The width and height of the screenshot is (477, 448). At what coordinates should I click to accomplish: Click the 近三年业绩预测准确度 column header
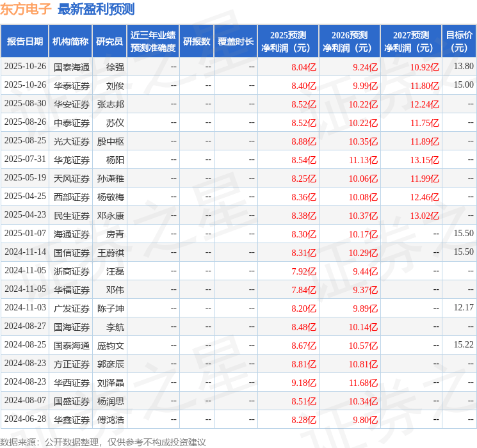coord(152,41)
